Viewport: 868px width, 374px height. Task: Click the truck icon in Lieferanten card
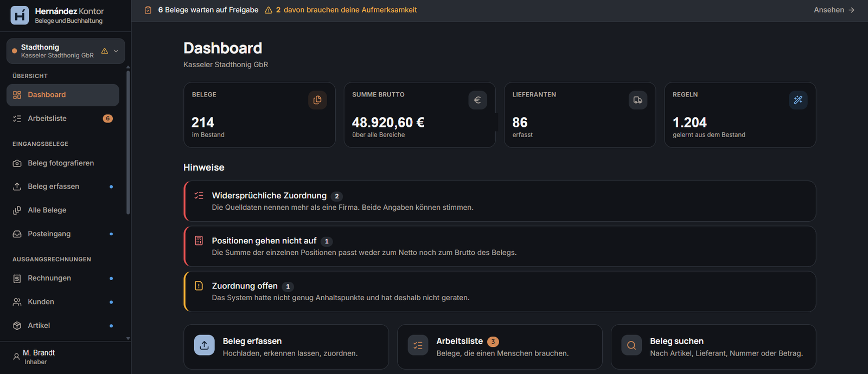[638, 100]
